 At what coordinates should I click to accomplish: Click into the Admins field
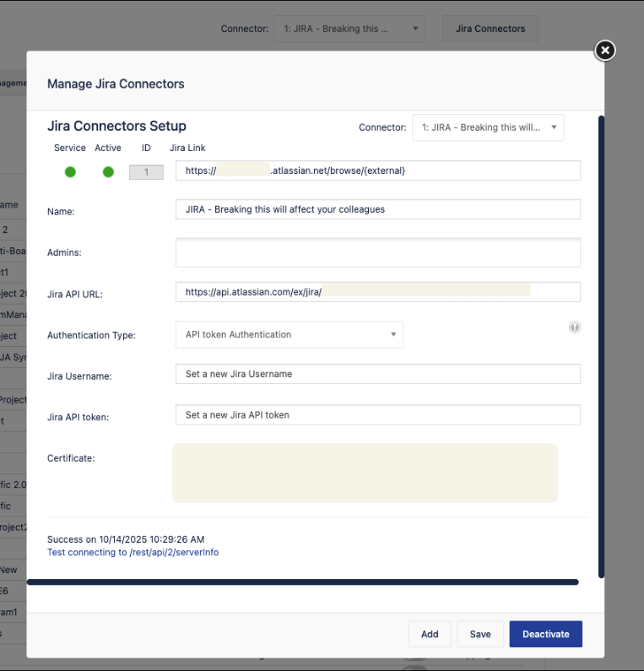[378, 252]
